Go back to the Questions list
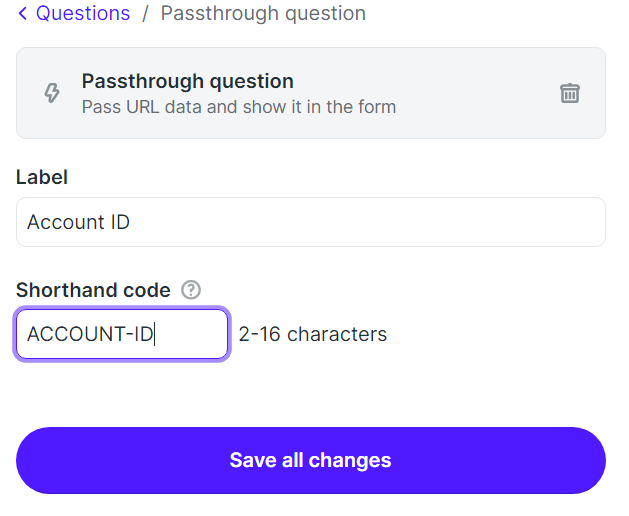This screenshot has height=516, width=629. 83,14
